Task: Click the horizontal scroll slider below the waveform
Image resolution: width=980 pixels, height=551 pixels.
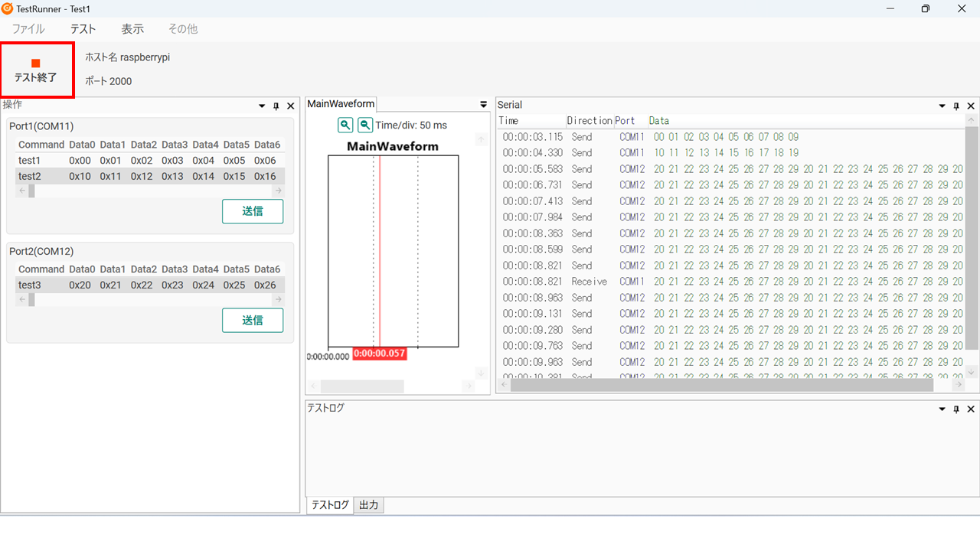Action: coord(362,386)
